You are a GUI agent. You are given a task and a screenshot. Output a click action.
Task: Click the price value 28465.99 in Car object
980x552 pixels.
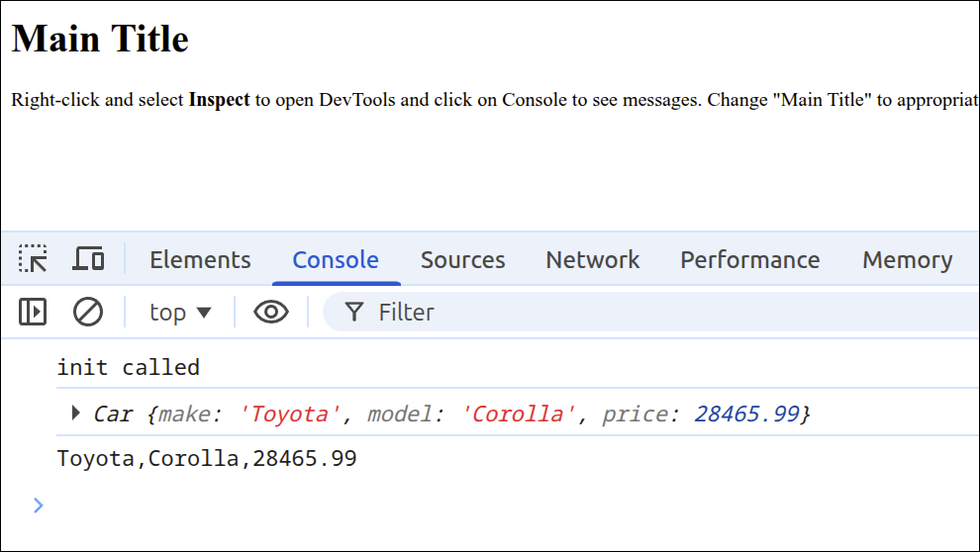click(746, 414)
